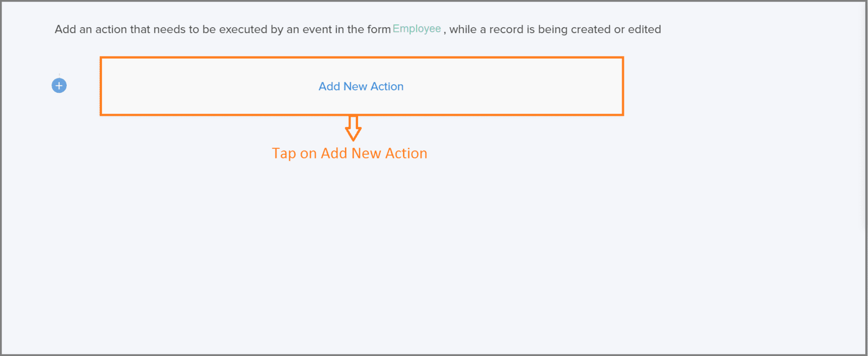The image size is (868, 356).
Task: Click the 'Tap on Add New Action' caption
Action: [x=349, y=154]
